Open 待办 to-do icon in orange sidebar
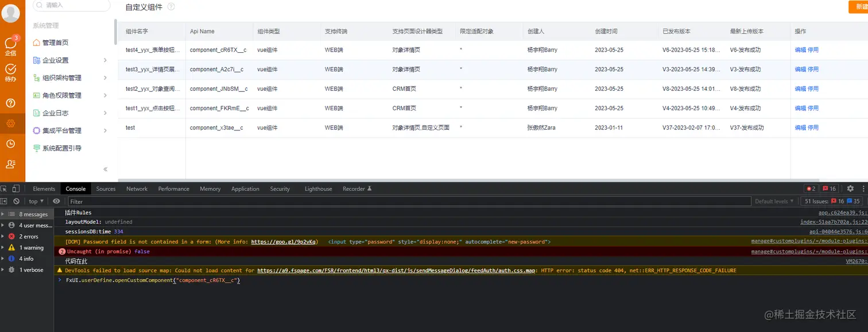 tap(10, 72)
